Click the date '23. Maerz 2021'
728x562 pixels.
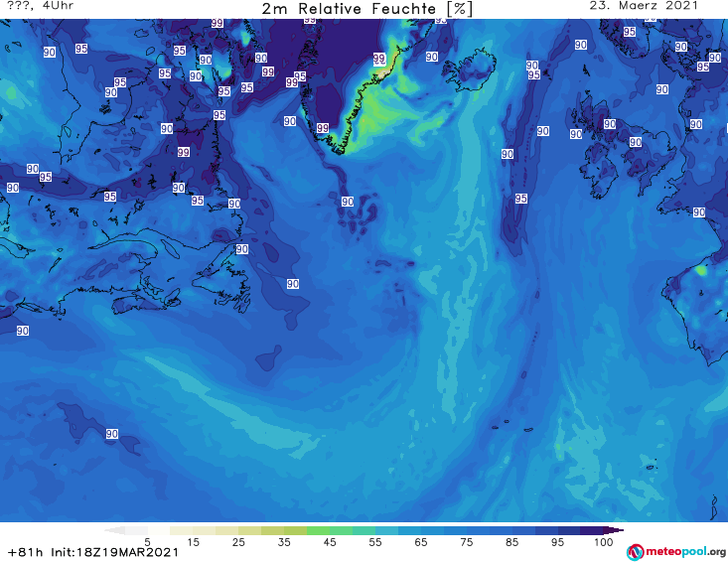click(x=644, y=6)
